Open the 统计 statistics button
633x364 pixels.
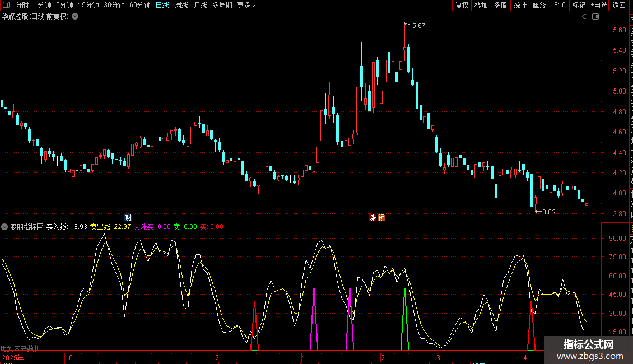pos(520,5)
